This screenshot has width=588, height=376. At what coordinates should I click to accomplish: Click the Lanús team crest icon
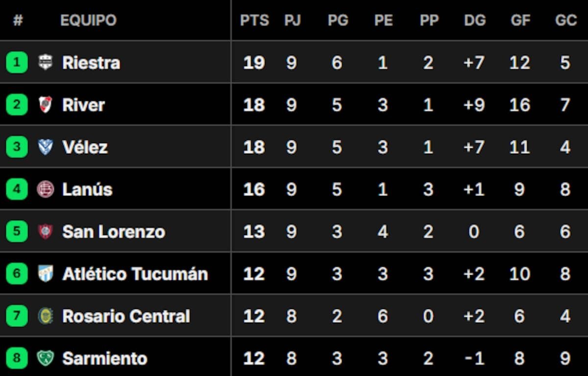46,189
